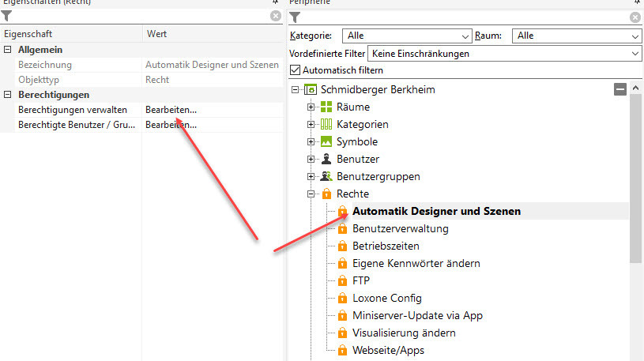Screen dimensions: 644x361
Task: Click lock icon beside Benutzerverwaltung
Action: pos(342,228)
